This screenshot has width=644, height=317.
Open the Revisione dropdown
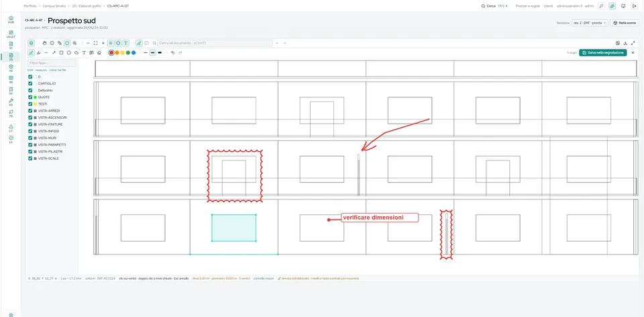(x=590, y=23)
